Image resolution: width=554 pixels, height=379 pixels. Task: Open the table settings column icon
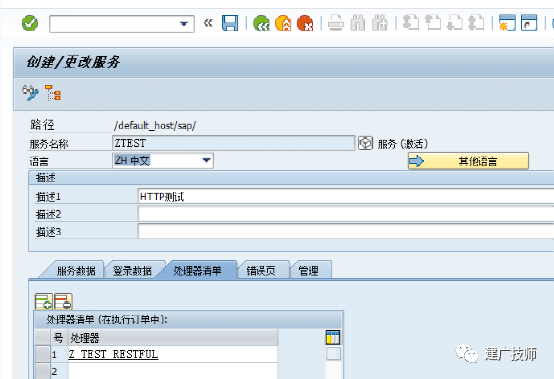(333, 337)
